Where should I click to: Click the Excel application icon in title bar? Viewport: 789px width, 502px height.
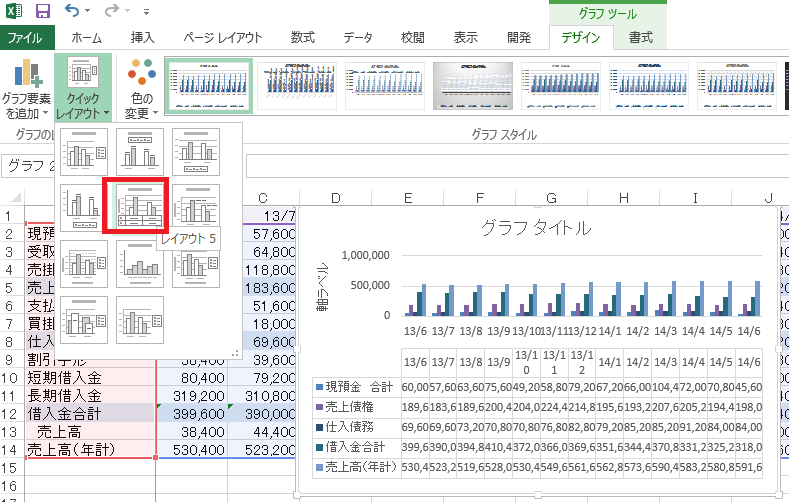(14, 12)
